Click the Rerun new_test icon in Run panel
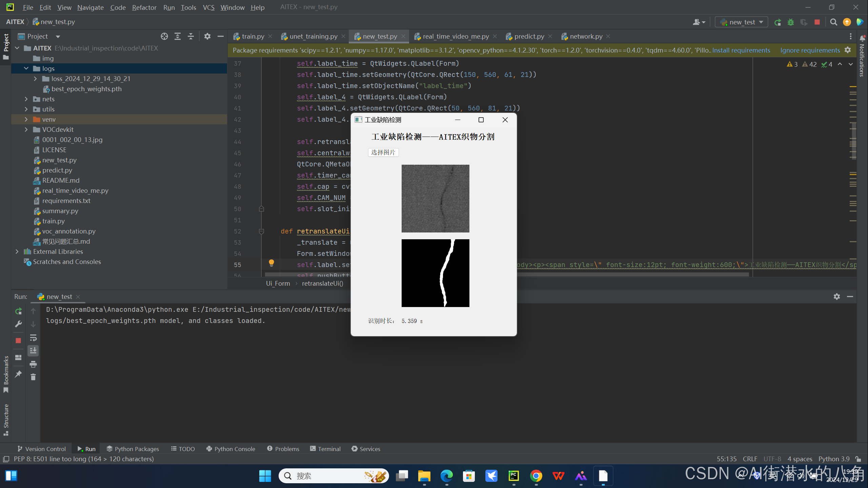The image size is (868, 488). click(x=19, y=311)
